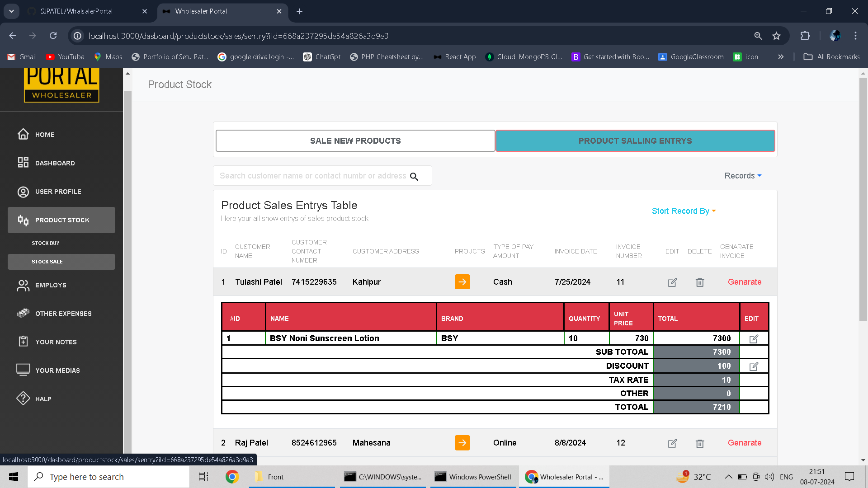Generate invoice for Raj Patel
The image size is (868, 488).
744,443
